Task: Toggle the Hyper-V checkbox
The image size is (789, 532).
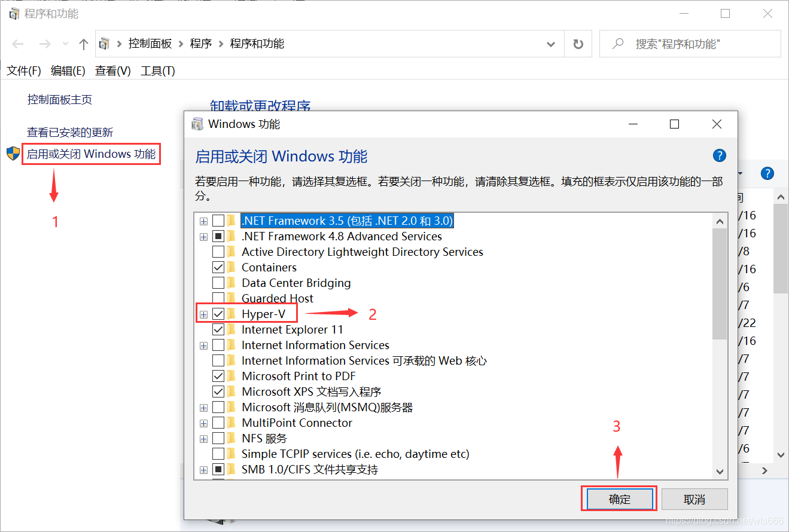Action: click(218, 314)
